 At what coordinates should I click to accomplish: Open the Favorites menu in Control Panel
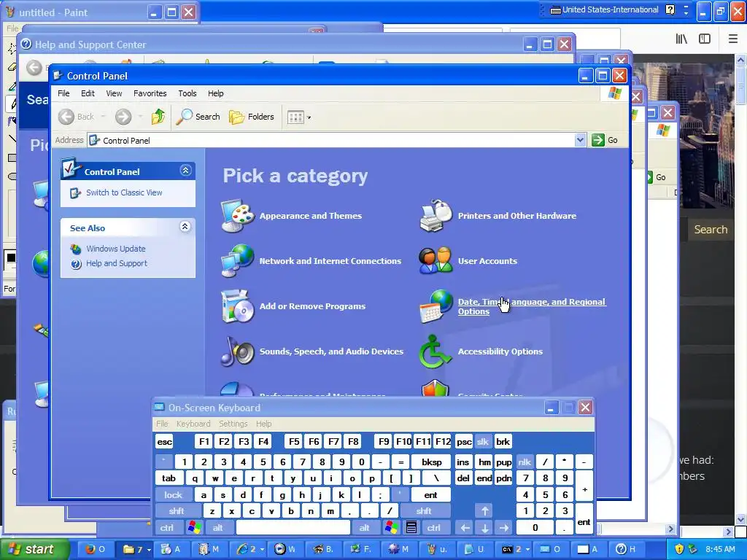(x=150, y=93)
